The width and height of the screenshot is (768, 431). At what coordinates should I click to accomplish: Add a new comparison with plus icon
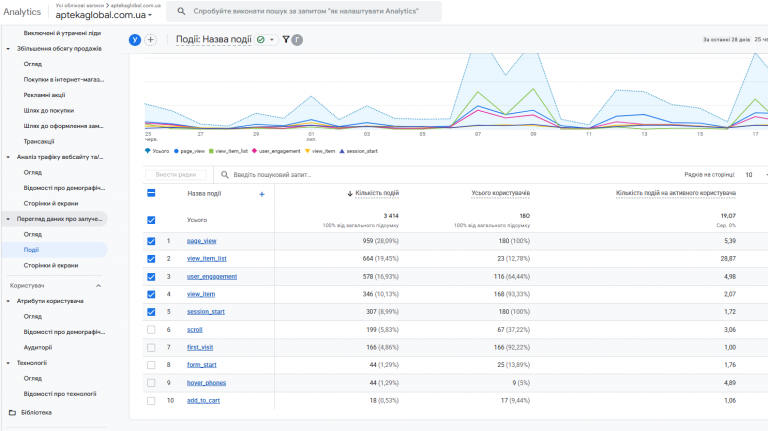pos(151,40)
